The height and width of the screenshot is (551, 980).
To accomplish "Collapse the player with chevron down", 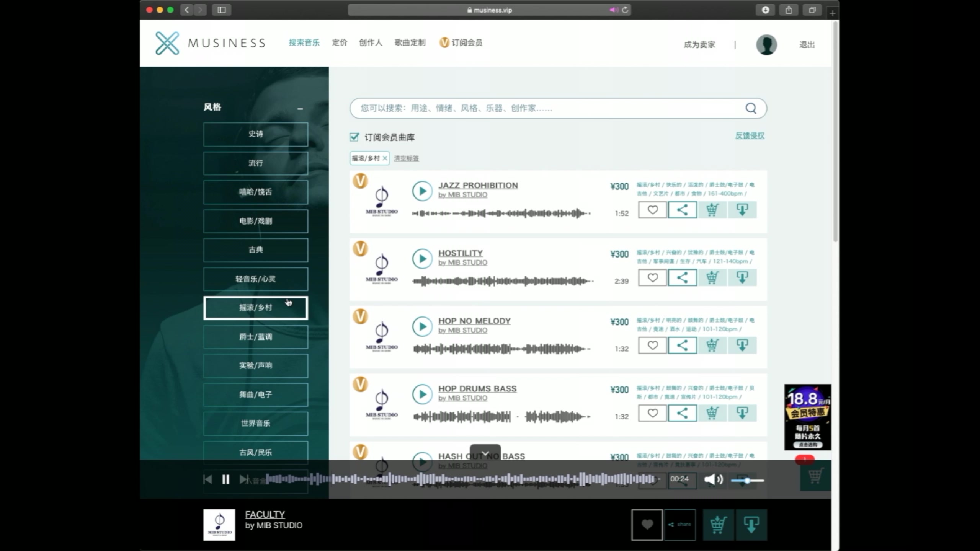I will click(485, 453).
